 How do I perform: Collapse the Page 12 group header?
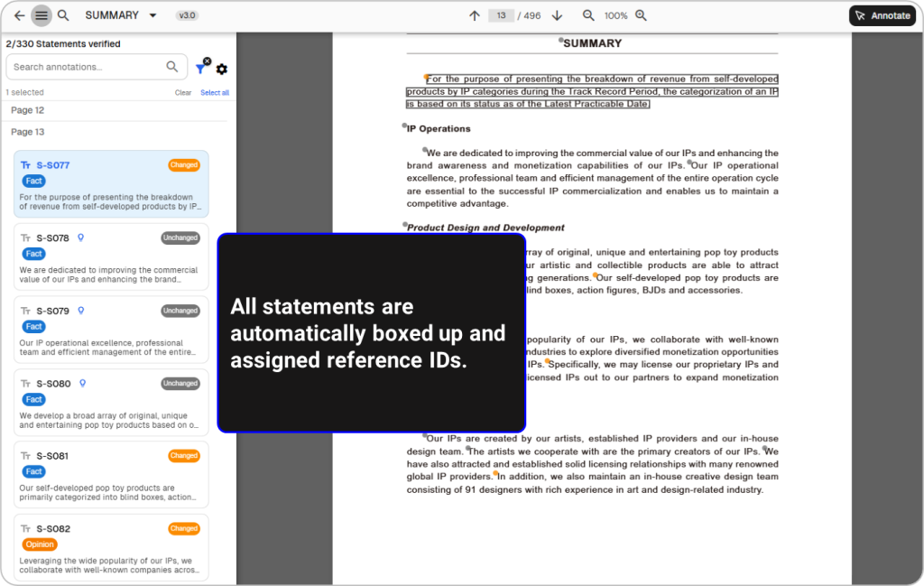pos(27,110)
